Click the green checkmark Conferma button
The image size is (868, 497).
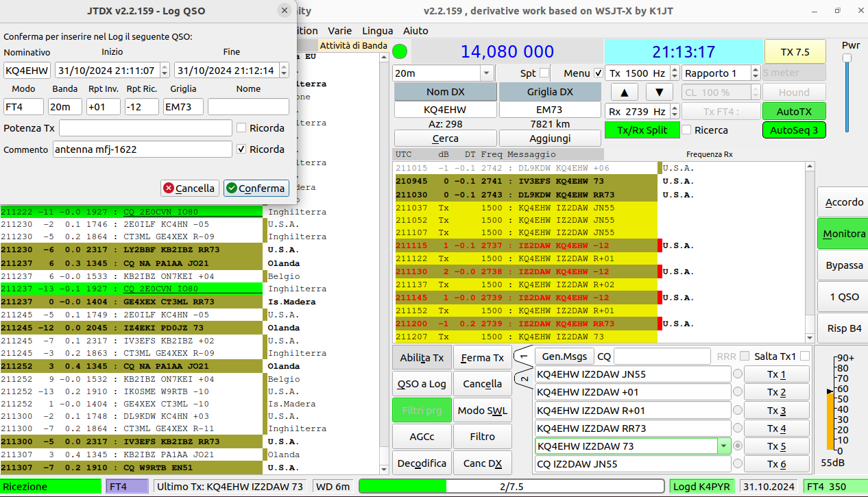point(256,188)
